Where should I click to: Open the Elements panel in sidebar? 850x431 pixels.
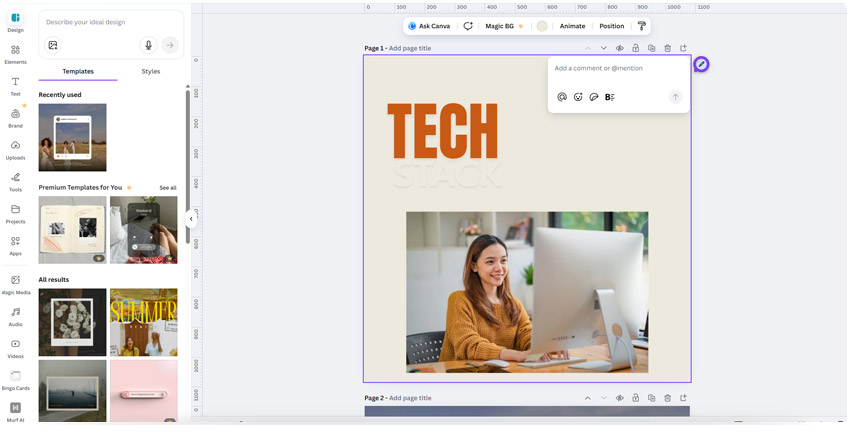pos(15,53)
